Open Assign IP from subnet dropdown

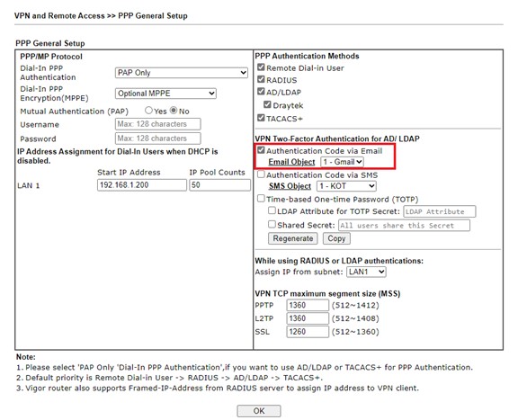tap(366, 272)
